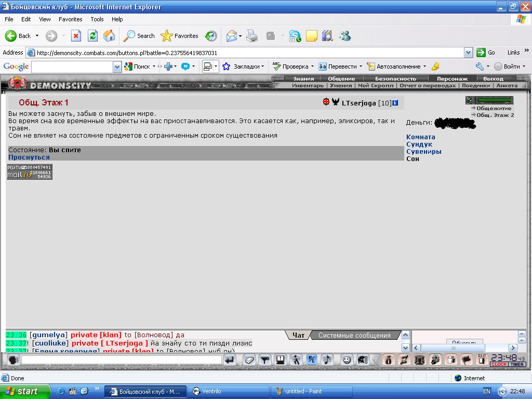Go to the Home page icon
This screenshot has width=532, height=399.
pyautogui.click(x=109, y=36)
